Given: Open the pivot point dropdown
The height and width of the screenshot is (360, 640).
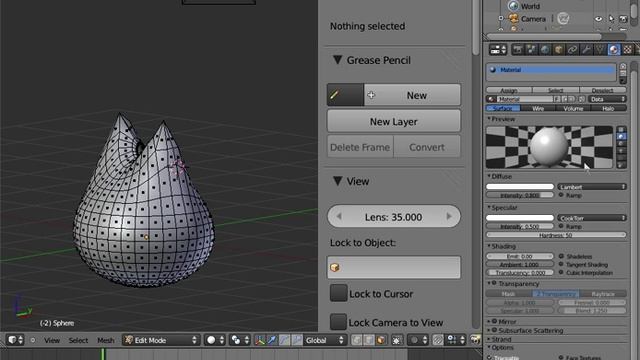Looking at the screenshot, I should (x=240, y=340).
